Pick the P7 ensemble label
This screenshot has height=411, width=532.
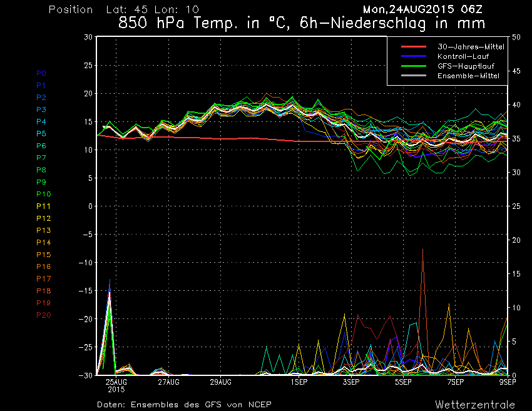coord(41,158)
